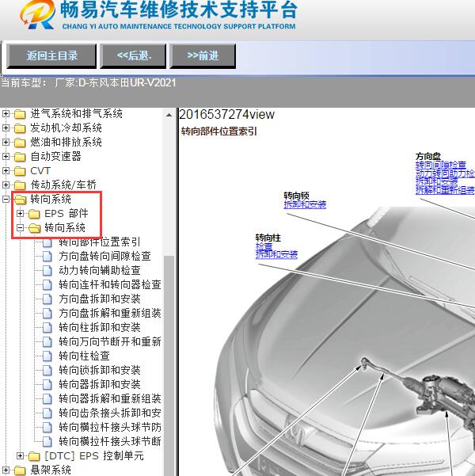The height and width of the screenshot is (476, 475).
Task: Go forward with the >>前进 button
Action: click(203, 56)
